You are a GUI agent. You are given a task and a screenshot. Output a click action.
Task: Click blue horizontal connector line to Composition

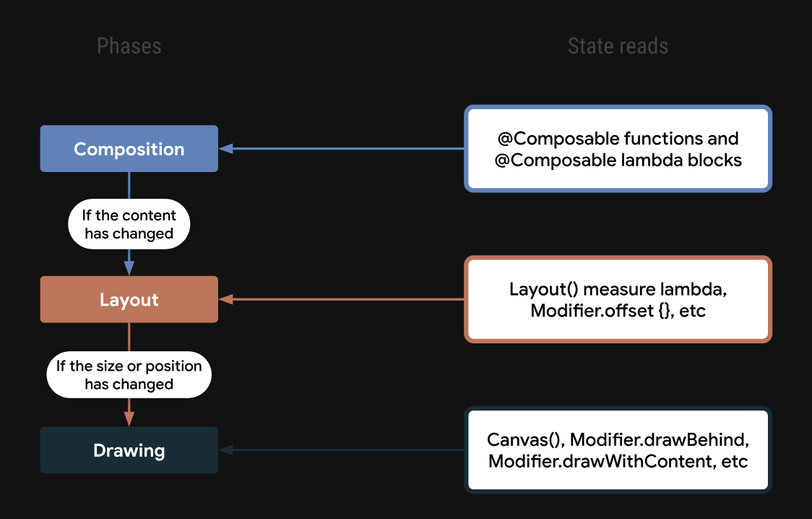coord(347,149)
